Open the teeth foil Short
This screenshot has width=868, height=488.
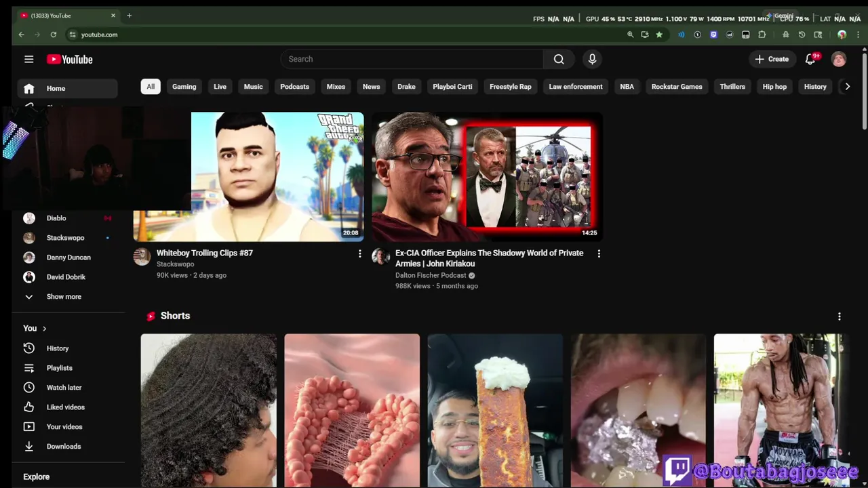pyautogui.click(x=637, y=410)
